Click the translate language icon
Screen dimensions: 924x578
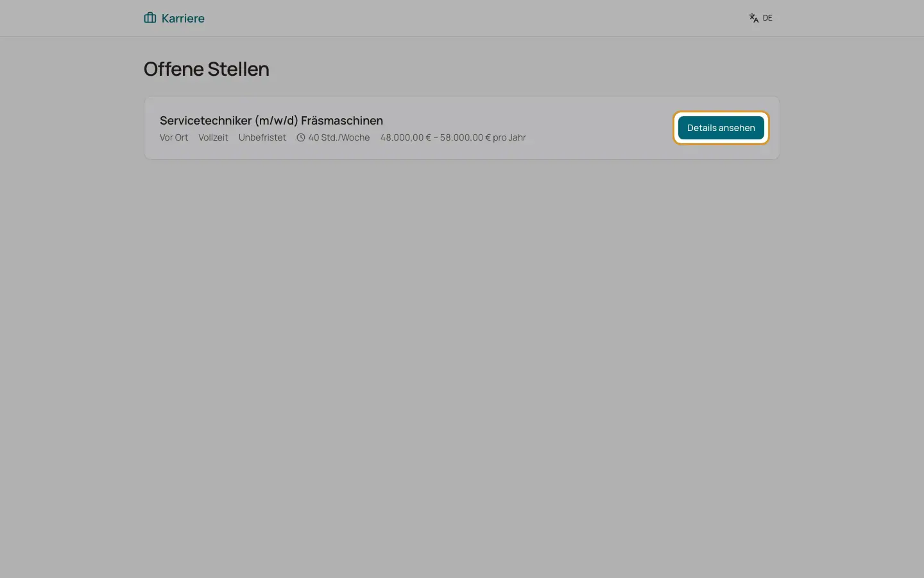754,18
